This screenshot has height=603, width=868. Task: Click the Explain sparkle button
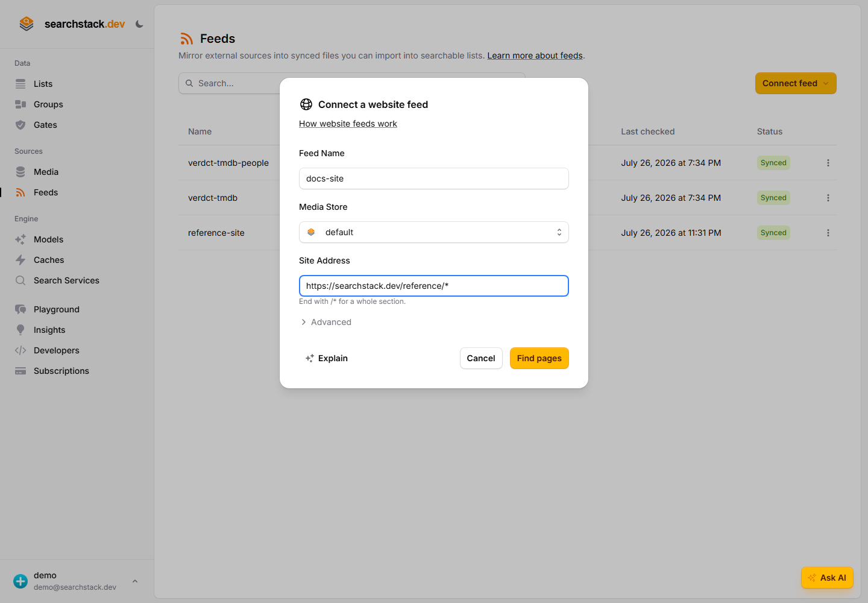(327, 358)
